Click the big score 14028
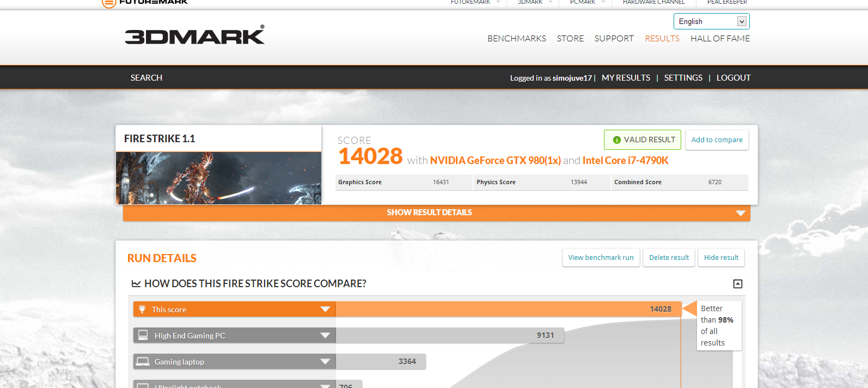 pyautogui.click(x=370, y=156)
